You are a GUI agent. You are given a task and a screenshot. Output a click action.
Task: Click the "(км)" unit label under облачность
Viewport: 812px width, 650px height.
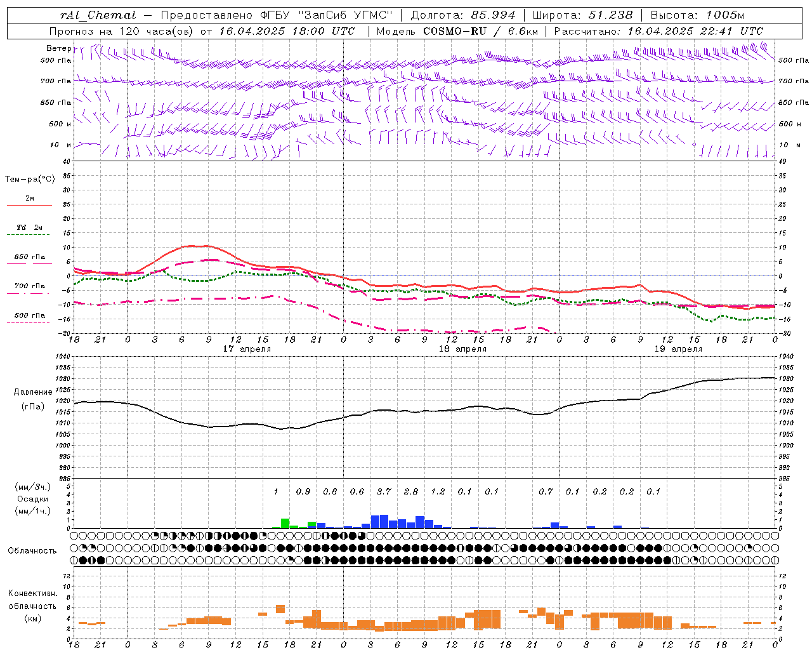click(33, 619)
